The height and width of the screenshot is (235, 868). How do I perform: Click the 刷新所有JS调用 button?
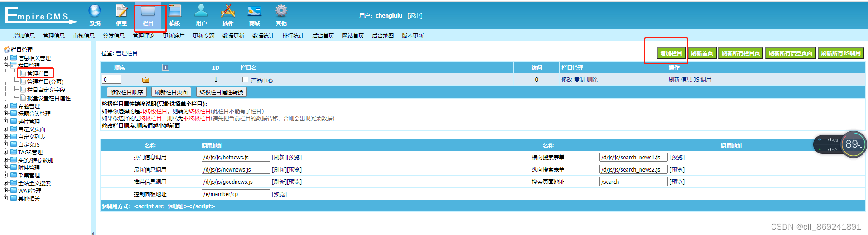(x=841, y=53)
